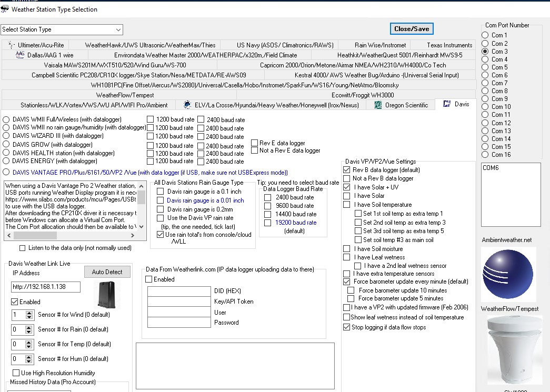550x392 pixels.
Task: Increase the Sensor # for Rain value
Action: tap(29, 327)
